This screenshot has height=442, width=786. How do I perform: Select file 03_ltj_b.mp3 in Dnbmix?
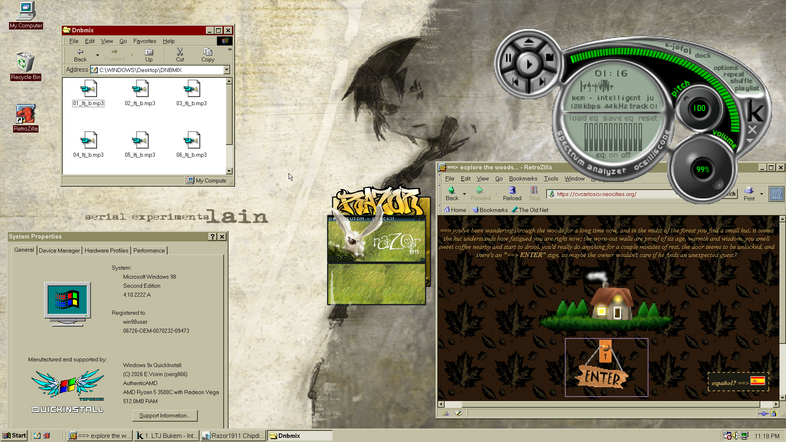tap(191, 94)
